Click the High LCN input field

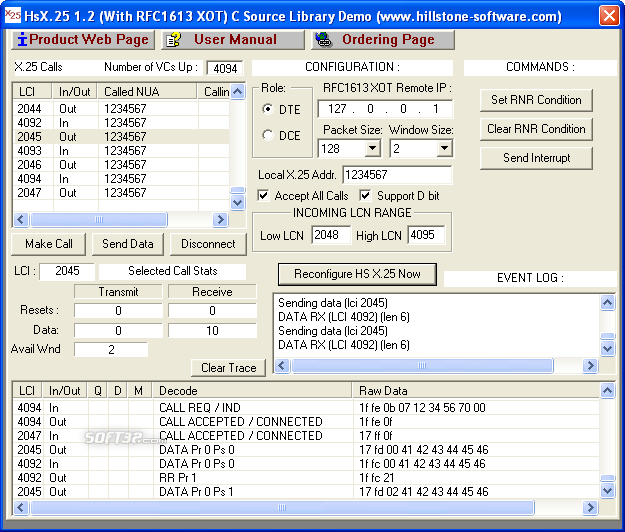click(x=426, y=235)
